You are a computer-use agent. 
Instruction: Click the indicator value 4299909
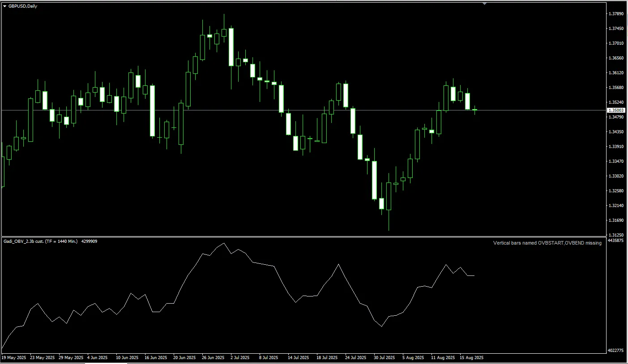90,241
